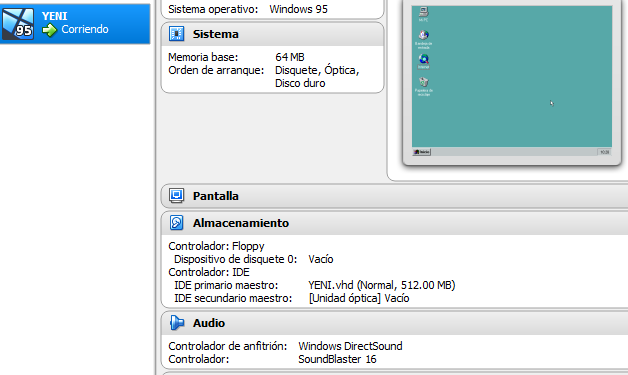The width and height of the screenshot is (628, 375).
Task: Click 'Sistema operativo:' label
Action: pyautogui.click(x=213, y=9)
